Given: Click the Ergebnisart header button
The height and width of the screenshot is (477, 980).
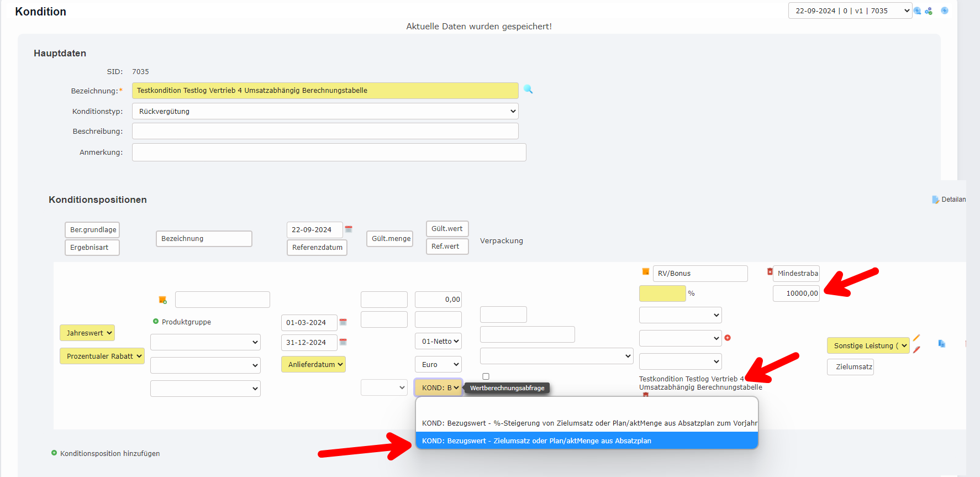Looking at the screenshot, I should click(92, 247).
